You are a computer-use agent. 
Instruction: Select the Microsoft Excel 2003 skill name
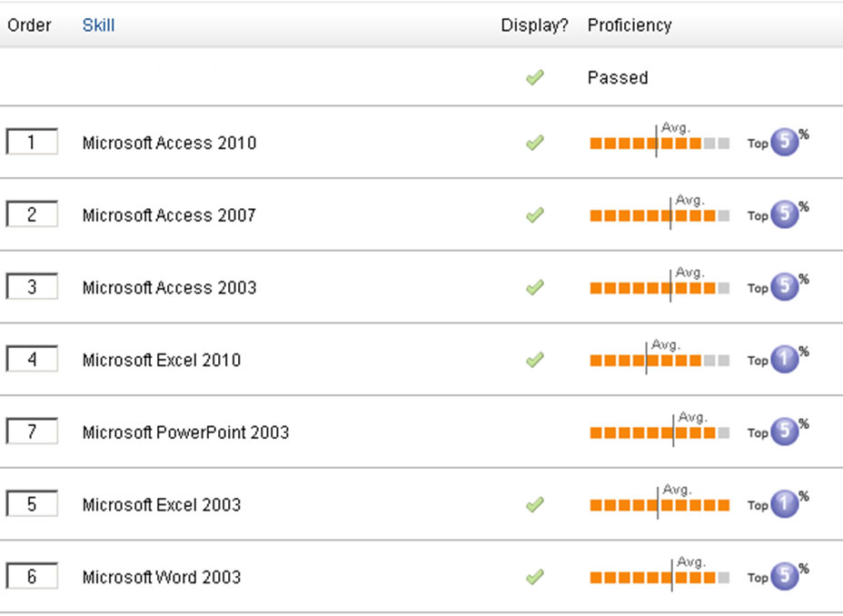162,505
